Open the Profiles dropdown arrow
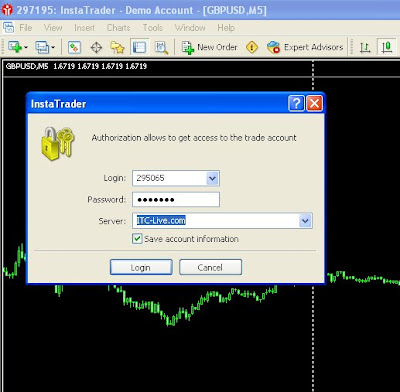The height and width of the screenshot is (392, 400). (x=53, y=47)
